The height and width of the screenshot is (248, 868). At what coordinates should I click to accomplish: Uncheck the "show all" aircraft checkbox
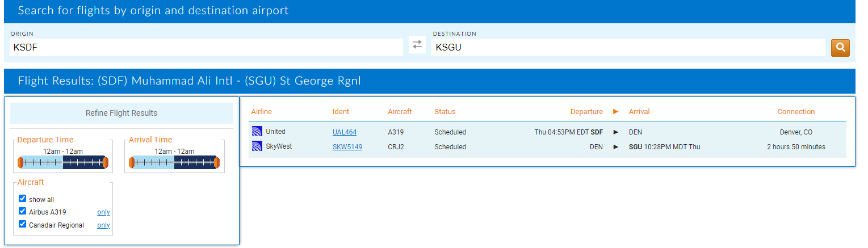click(23, 199)
